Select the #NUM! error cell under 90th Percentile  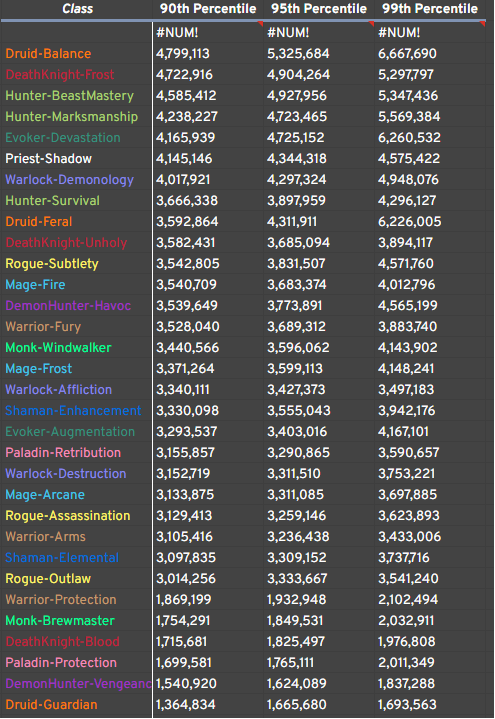click(x=208, y=33)
